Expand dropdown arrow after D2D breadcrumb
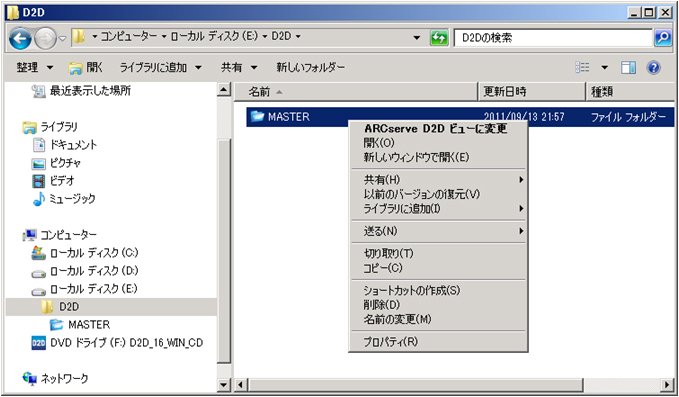679x397 pixels. coord(297,37)
